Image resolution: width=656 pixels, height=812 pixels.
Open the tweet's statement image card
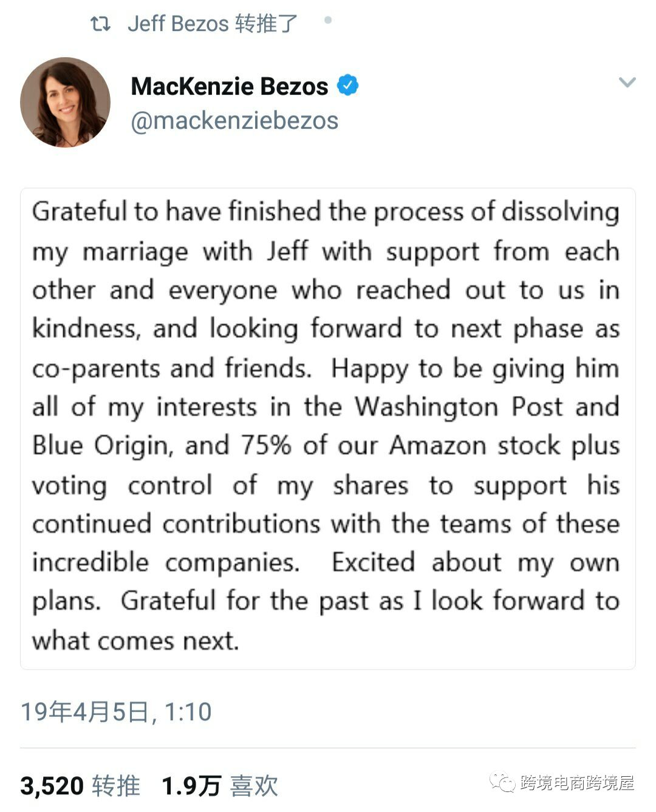coord(328,428)
